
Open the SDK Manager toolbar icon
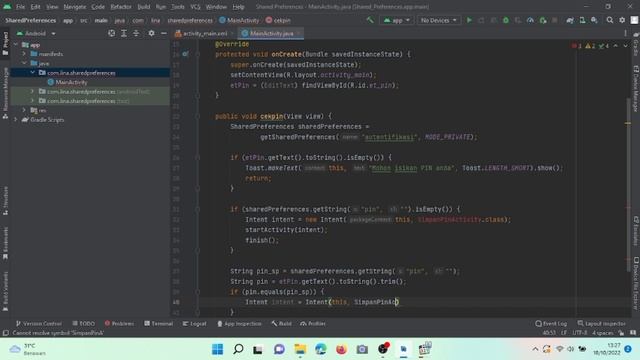[x=594, y=20]
